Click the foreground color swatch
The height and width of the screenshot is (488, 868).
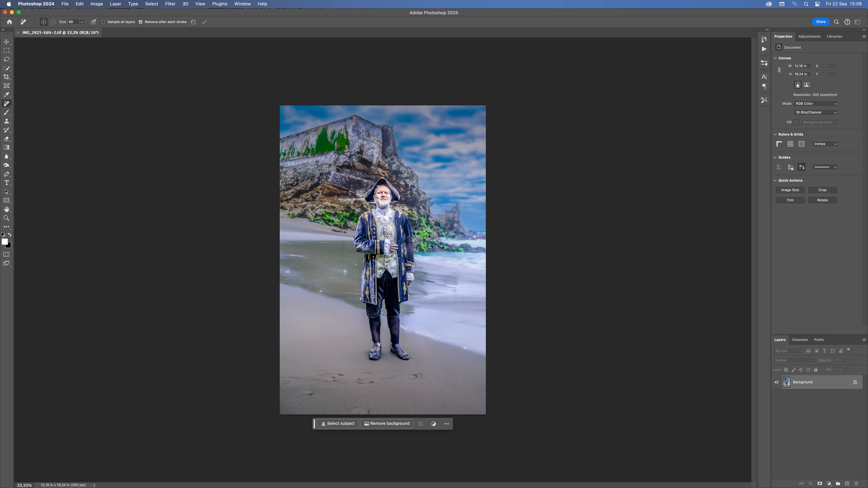pos(4,241)
